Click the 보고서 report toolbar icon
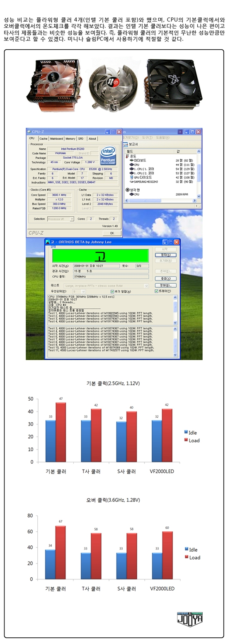This screenshot has width=228, height=644. coord(126,144)
